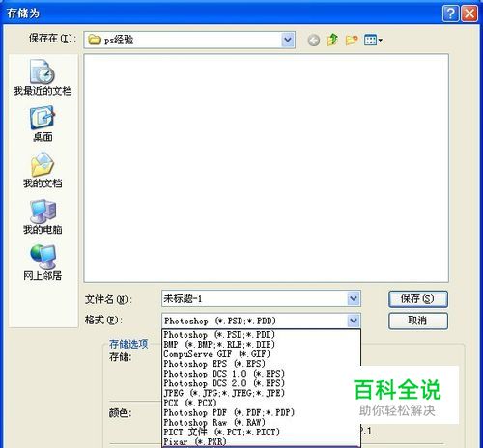483x448 pixels.
Task: Click the Cancel (取消) button
Action: [x=418, y=321]
